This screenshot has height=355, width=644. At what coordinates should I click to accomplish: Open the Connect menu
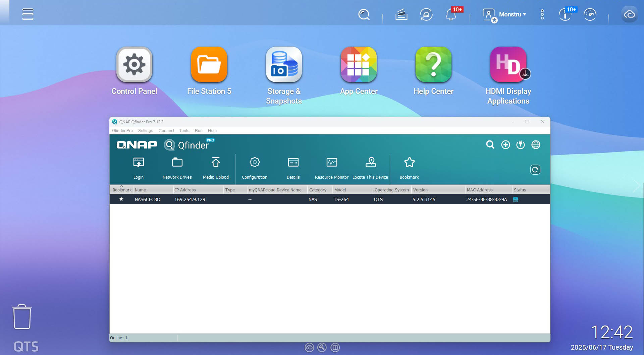[x=166, y=131]
